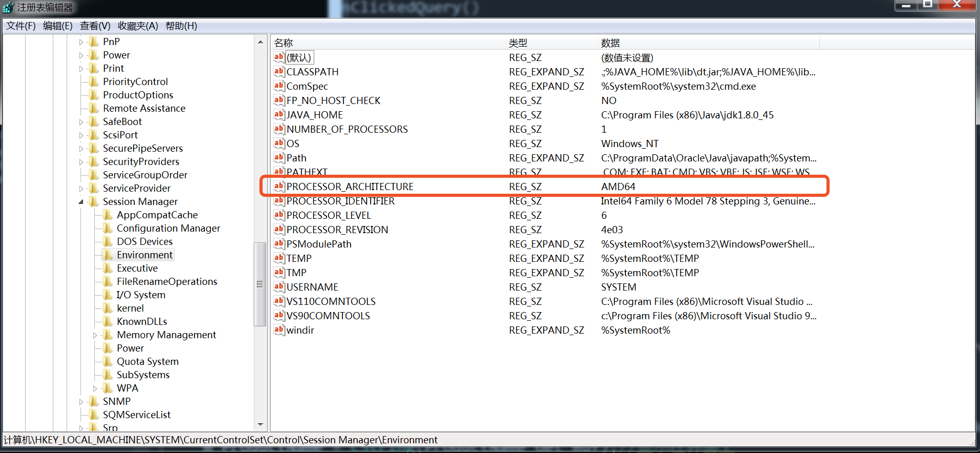
Task: Open the 查看(V) view menu
Action: point(95,26)
